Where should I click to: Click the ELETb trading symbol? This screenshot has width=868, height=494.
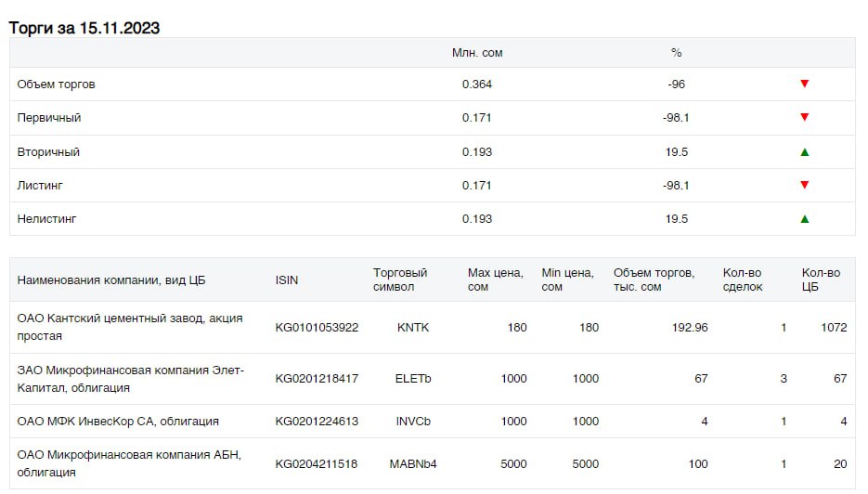coord(413,378)
